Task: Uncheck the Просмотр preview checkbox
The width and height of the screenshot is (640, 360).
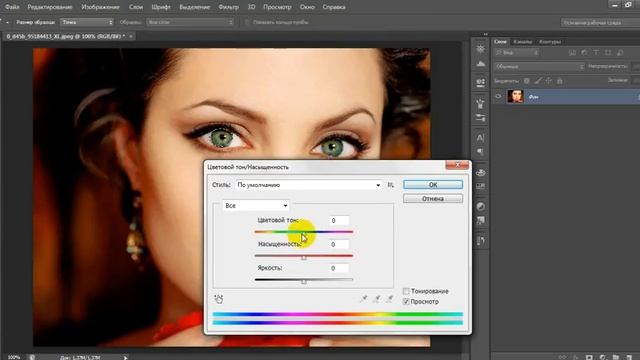Action: coord(406,302)
